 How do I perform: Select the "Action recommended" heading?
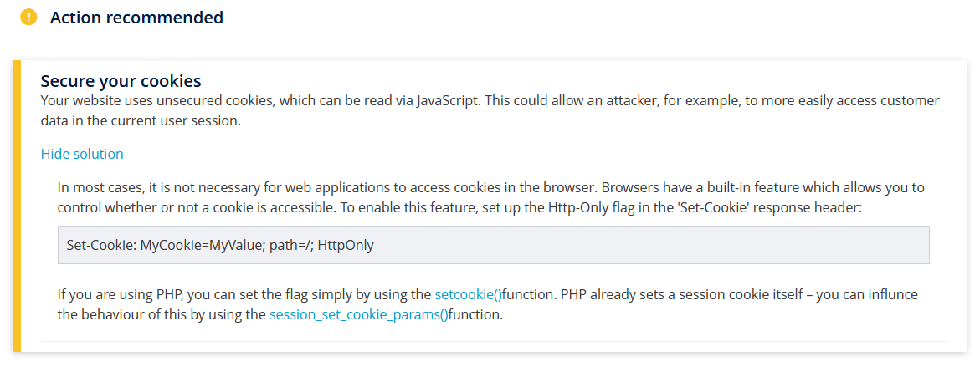pos(136,18)
